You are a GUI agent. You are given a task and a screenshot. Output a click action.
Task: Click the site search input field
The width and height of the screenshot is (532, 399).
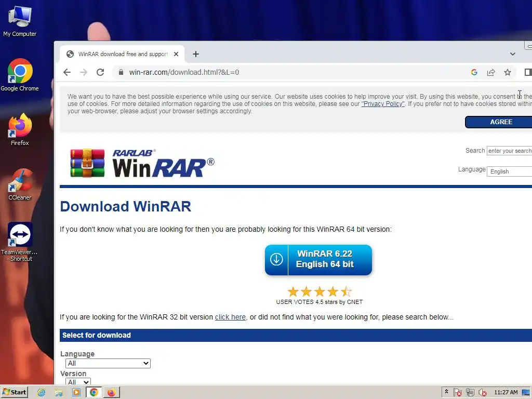pos(509,151)
